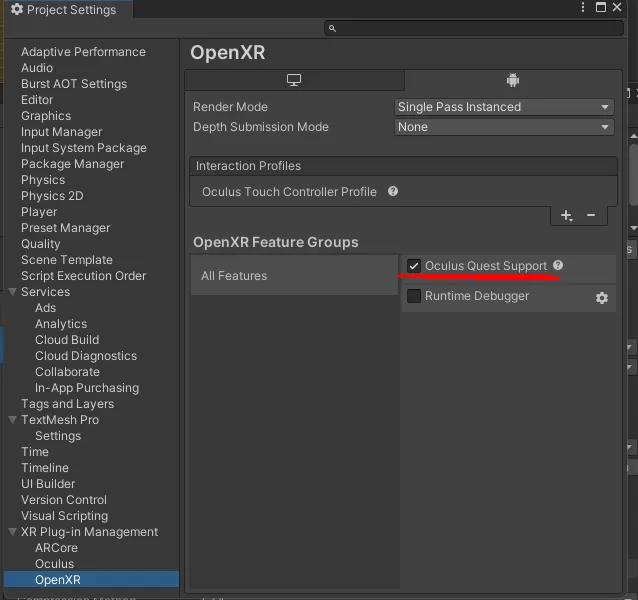
Task: Open TextMesh Pro Settings item
Action: 58,436
